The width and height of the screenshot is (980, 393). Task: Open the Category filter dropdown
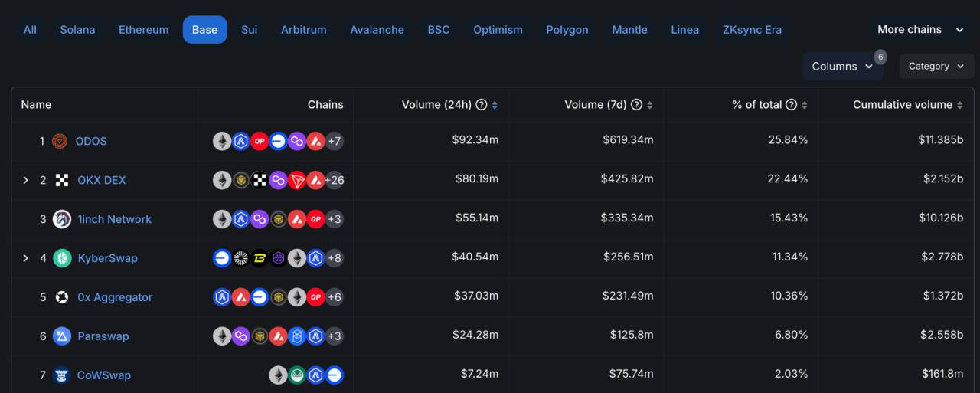[x=936, y=67]
